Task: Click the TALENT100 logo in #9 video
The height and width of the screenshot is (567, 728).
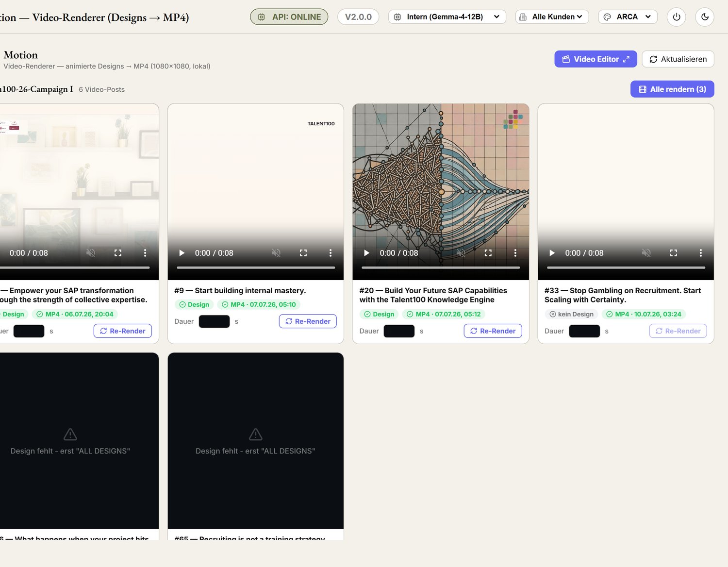Action: pos(321,124)
